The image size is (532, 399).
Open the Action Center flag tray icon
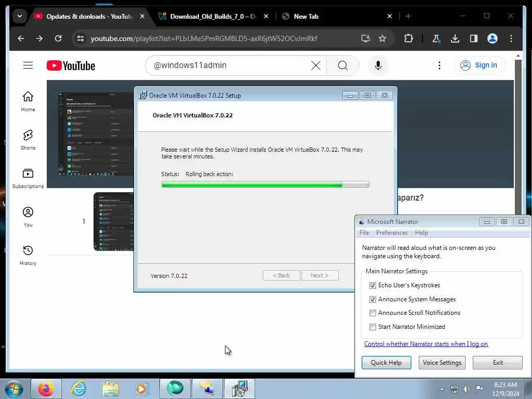pyautogui.click(x=479, y=389)
